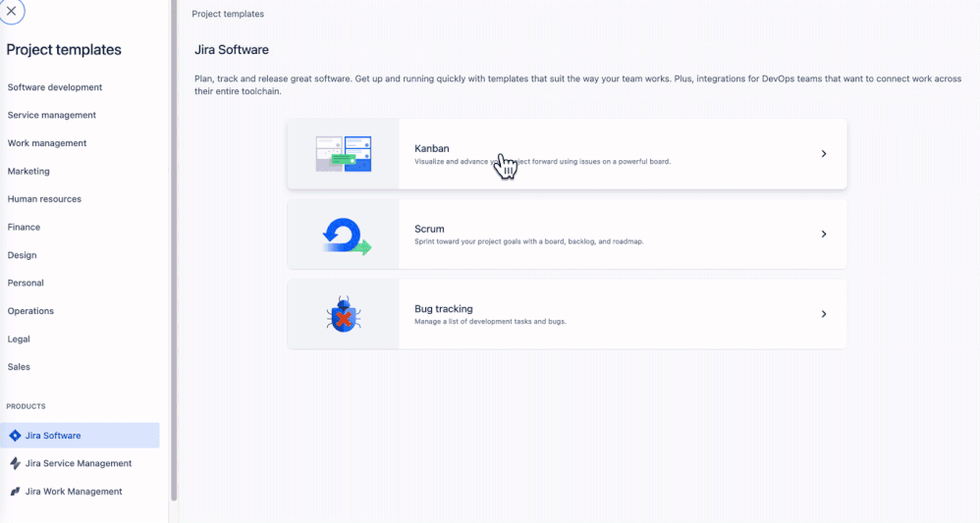Image resolution: width=980 pixels, height=523 pixels.
Task: Select Sales category
Action: pyautogui.click(x=19, y=367)
